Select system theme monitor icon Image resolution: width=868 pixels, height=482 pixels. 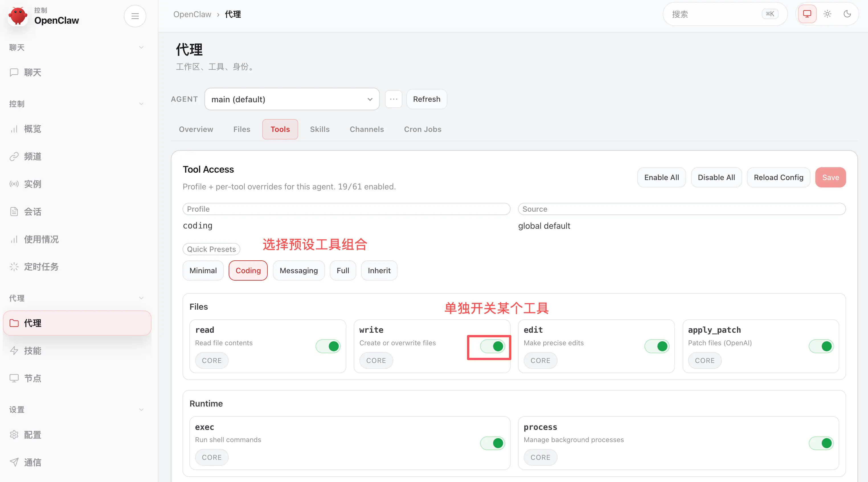pos(807,14)
